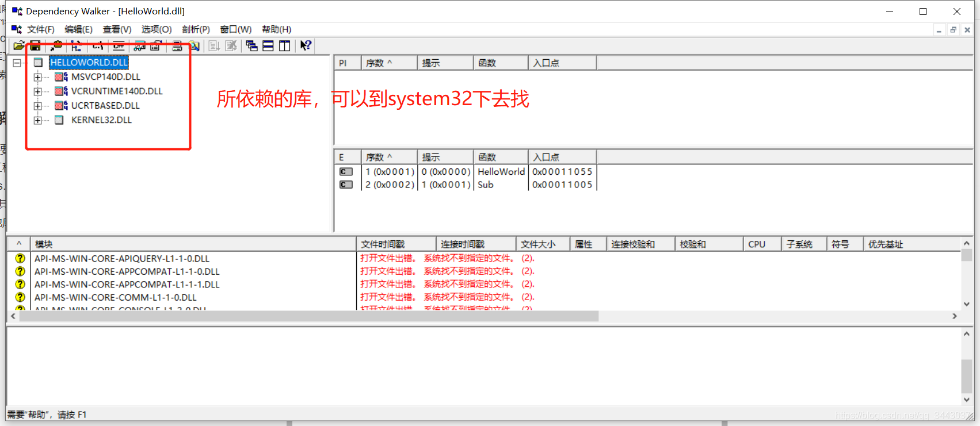Click the Open file folder icon
This screenshot has height=426, width=980.
[19, 46]
